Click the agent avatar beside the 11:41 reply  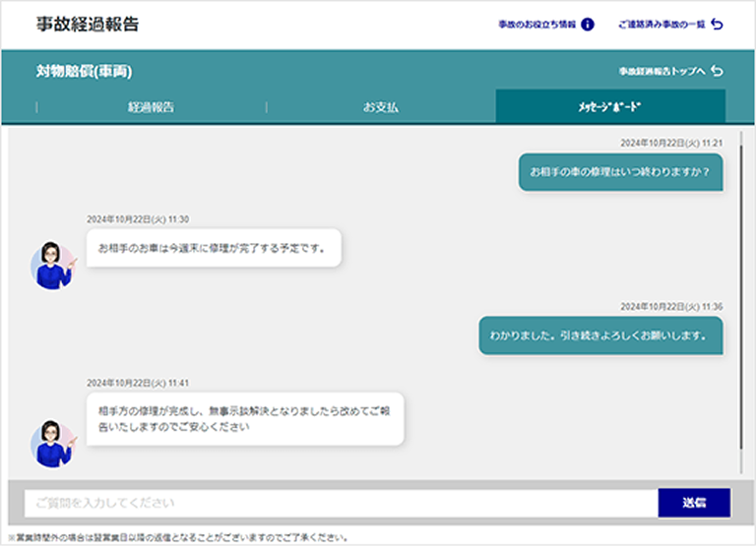(x=51, y=443)
